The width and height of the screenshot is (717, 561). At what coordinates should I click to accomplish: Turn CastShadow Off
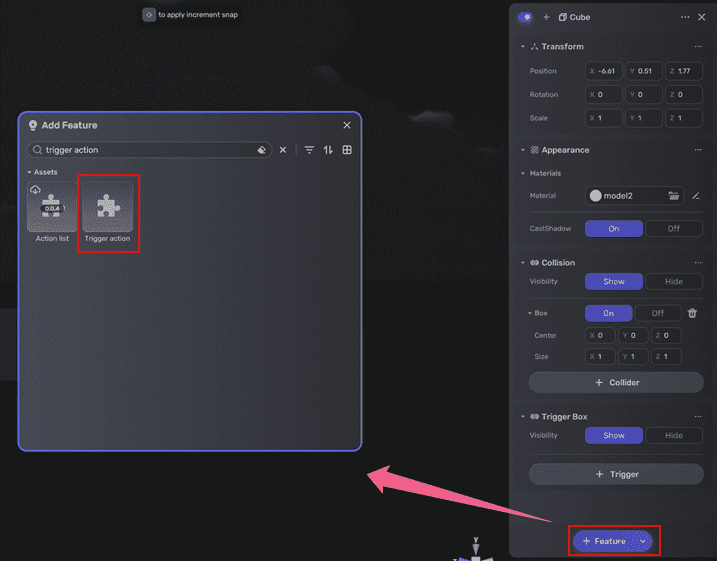tap(674, 228)
